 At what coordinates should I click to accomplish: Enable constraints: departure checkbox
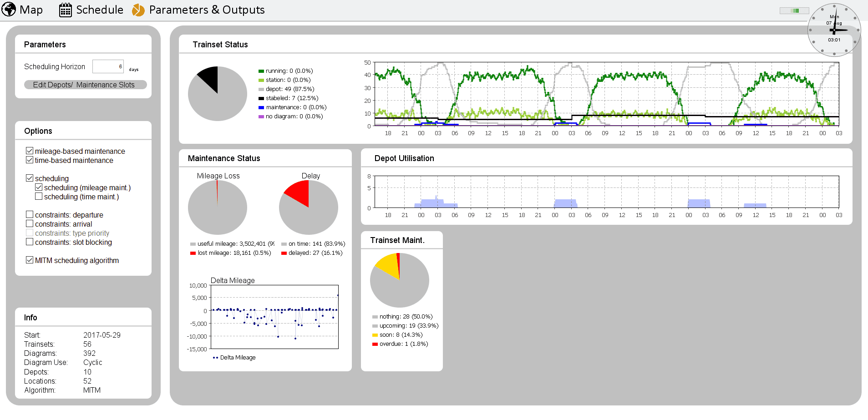[x=30, y=214]
